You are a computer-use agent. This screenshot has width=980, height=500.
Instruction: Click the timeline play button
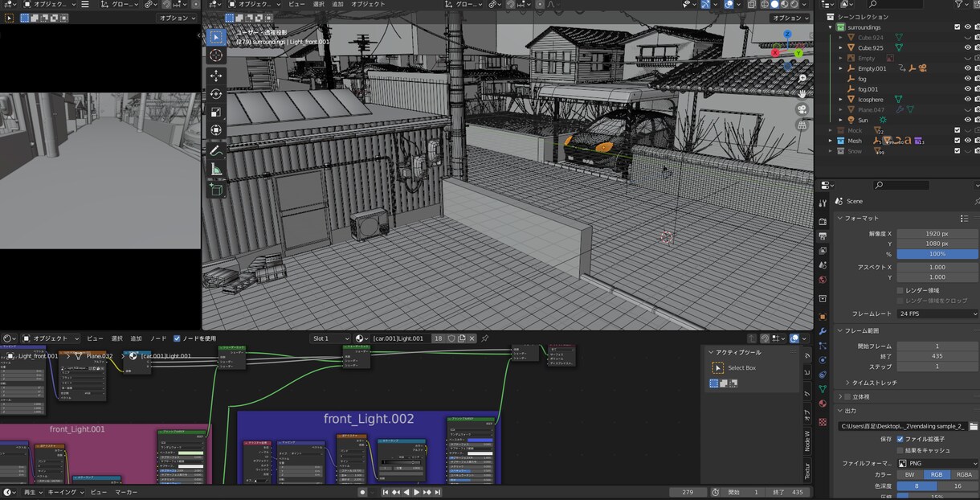coord(416,492)
